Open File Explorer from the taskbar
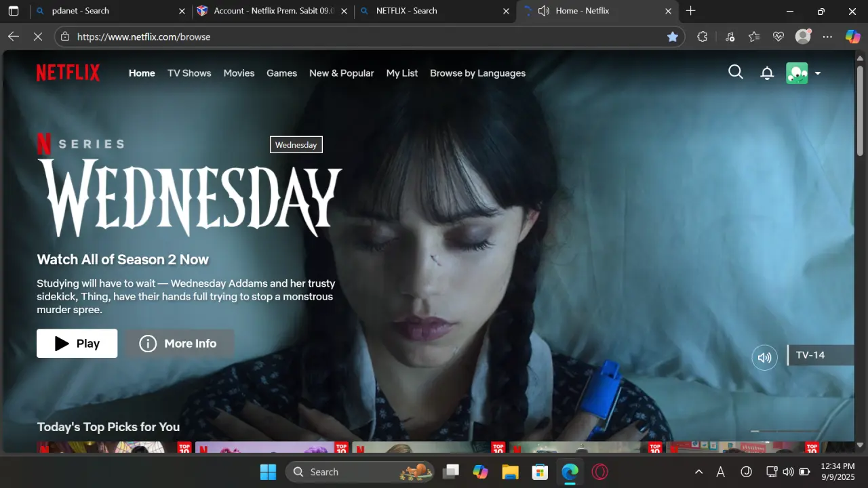Image resolution: width=868 pixels, height=488 pixels. (x=510, y=472)
